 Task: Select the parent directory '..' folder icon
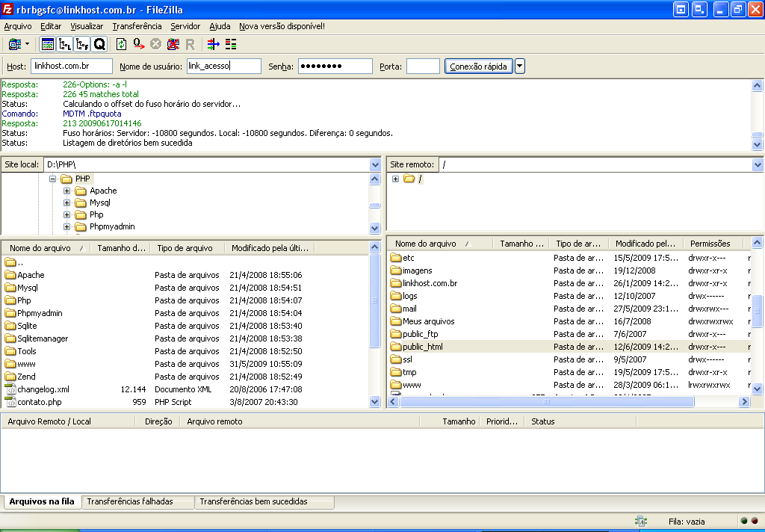pos(10,262)
